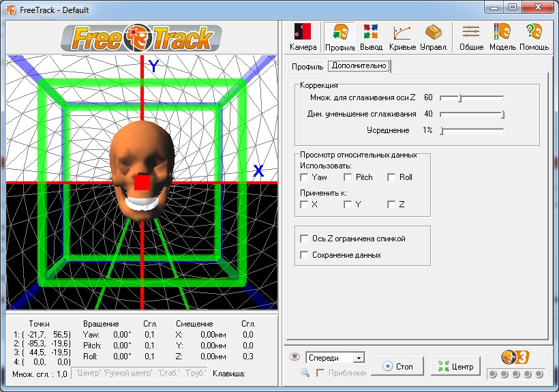
Task: Open the Вывод output settings
Action: 371,37
